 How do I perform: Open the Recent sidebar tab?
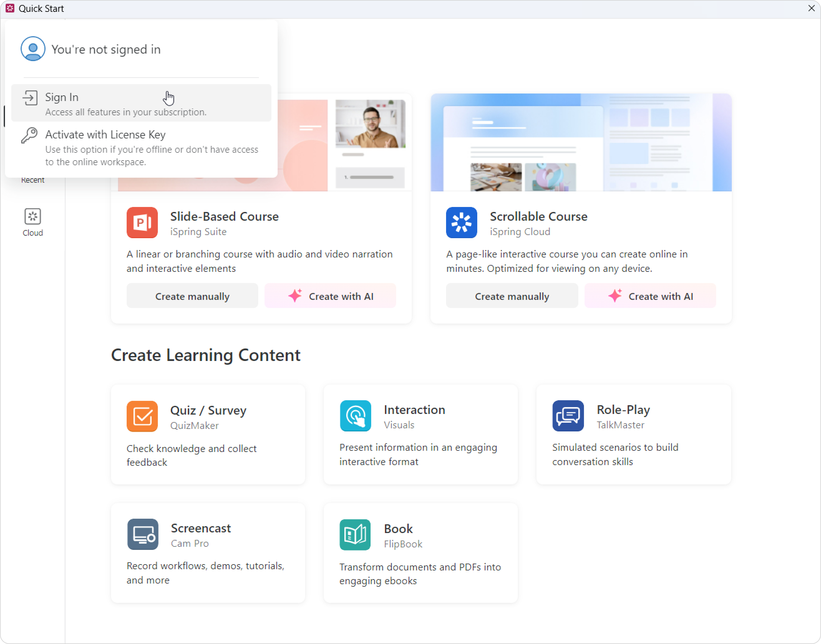point(32,180)
